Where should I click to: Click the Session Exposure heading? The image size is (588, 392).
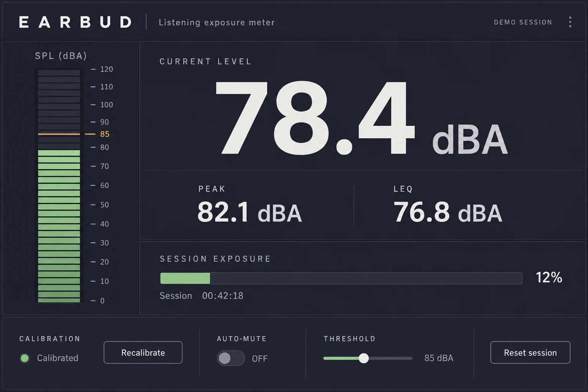(215, 259)
